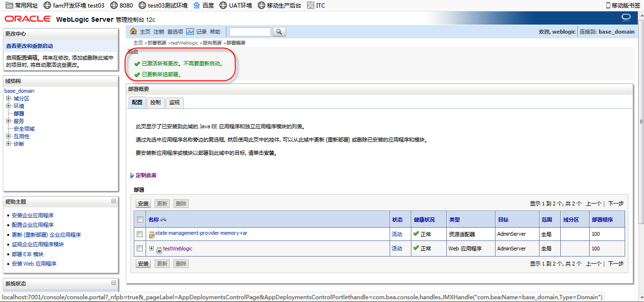Switch to the 控制 tab
This screenshot has height=302, width=644.
coord(156,102)
